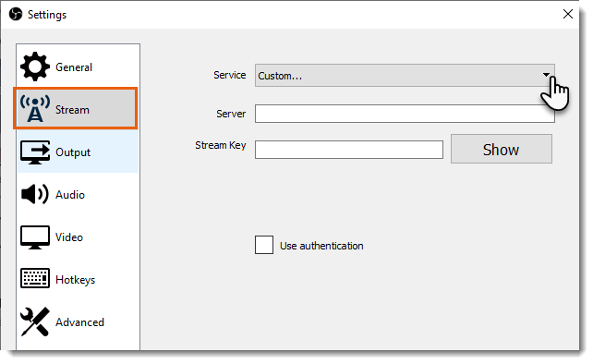Focus the Server input field
The image size is (593, 364).
(x=405, y=114)
